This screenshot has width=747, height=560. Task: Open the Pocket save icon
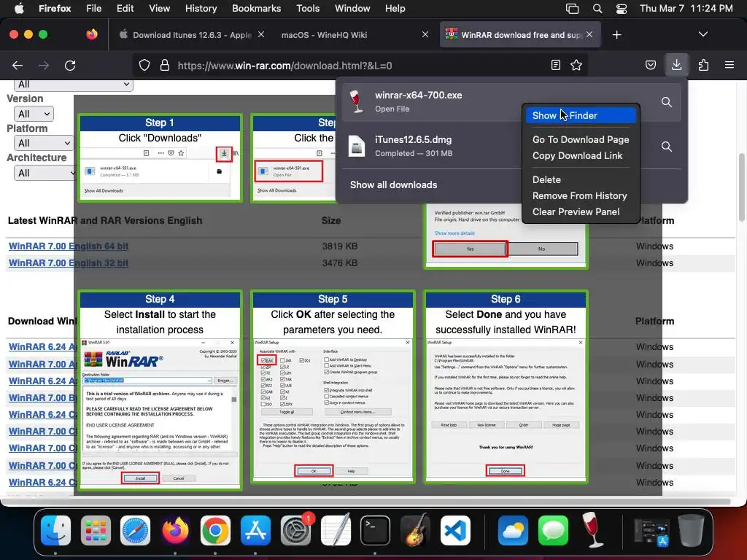[651, 65]
